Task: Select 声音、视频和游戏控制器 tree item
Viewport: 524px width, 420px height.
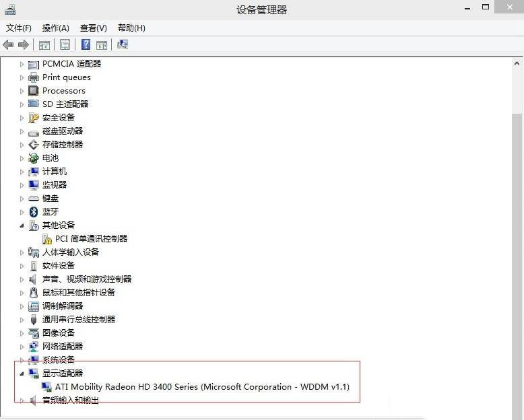Action: click(x=86, y=279)
